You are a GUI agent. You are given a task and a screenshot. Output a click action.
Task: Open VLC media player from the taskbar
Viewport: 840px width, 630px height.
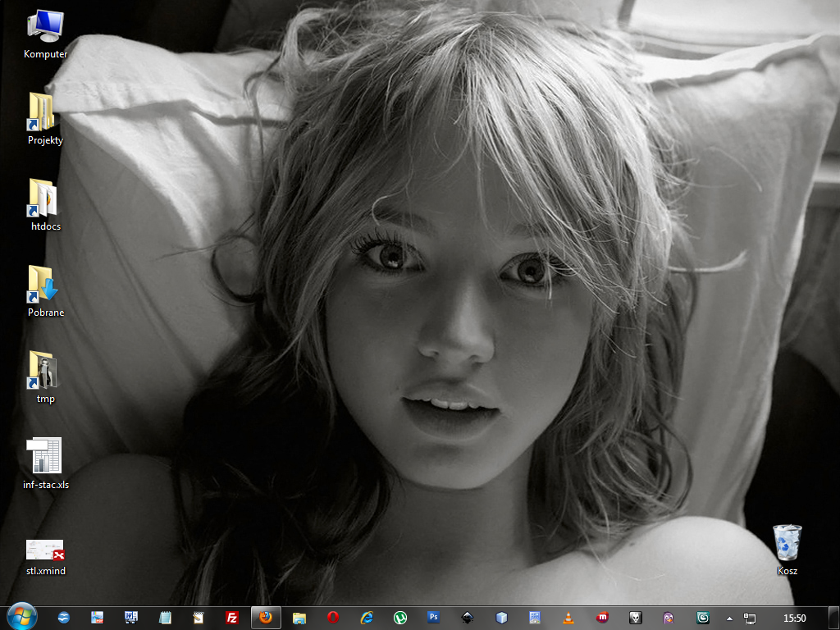(568, 618)
